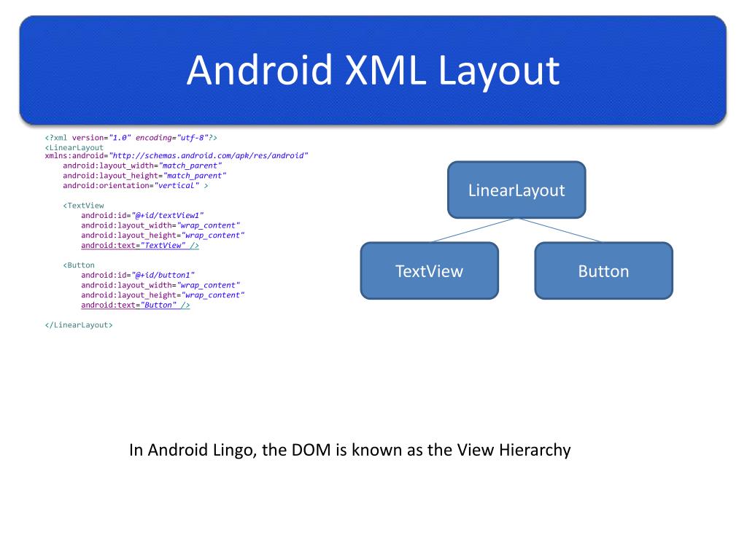747x560 pixels.
Task: Select the LinearLayout node in the diagram
Action: (x=516, y=190)
